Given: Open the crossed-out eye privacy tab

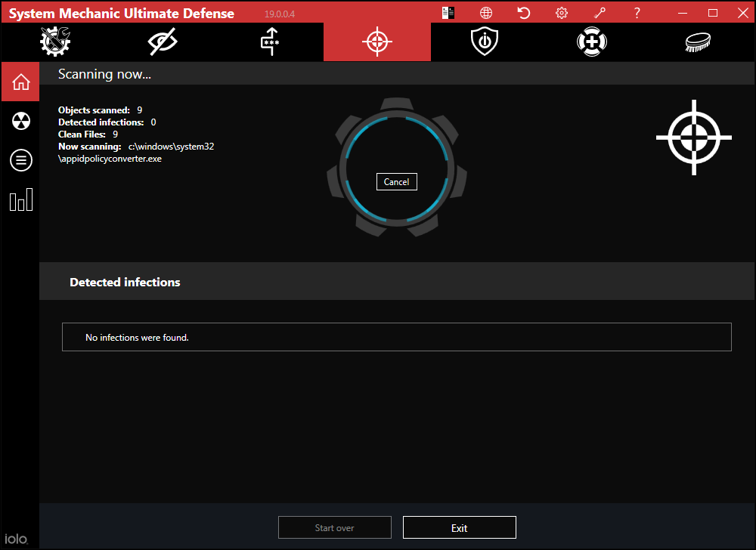Looking at the screenshot, I should (x=163, y=42).
